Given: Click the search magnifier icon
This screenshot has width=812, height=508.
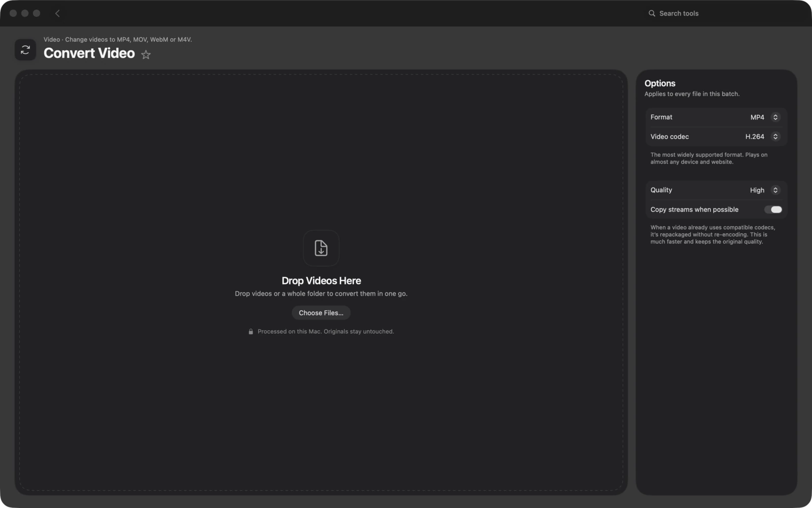Looking at the screenshot, I should [x=652, y=14].
